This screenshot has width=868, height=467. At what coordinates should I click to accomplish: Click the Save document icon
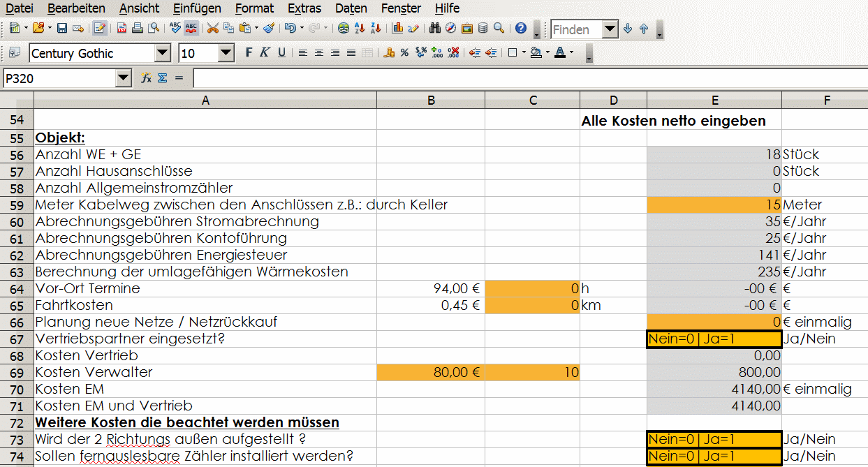61,29
